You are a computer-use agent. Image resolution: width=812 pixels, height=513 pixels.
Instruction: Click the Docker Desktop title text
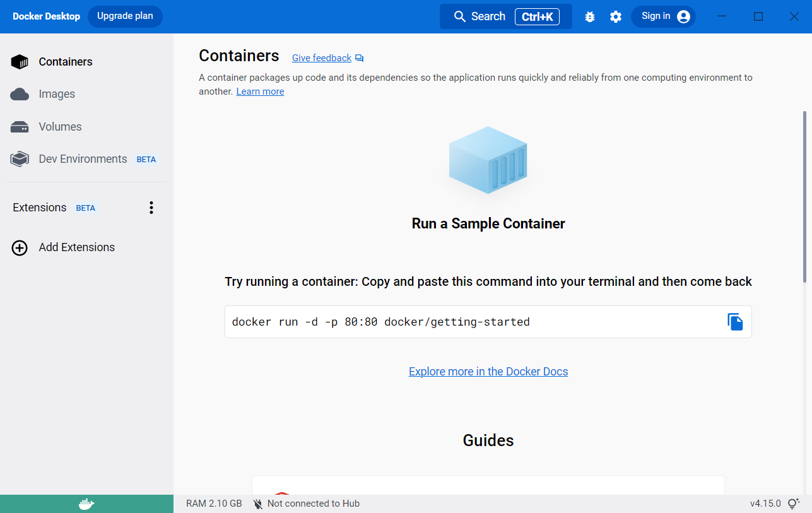tap(47, 16)
